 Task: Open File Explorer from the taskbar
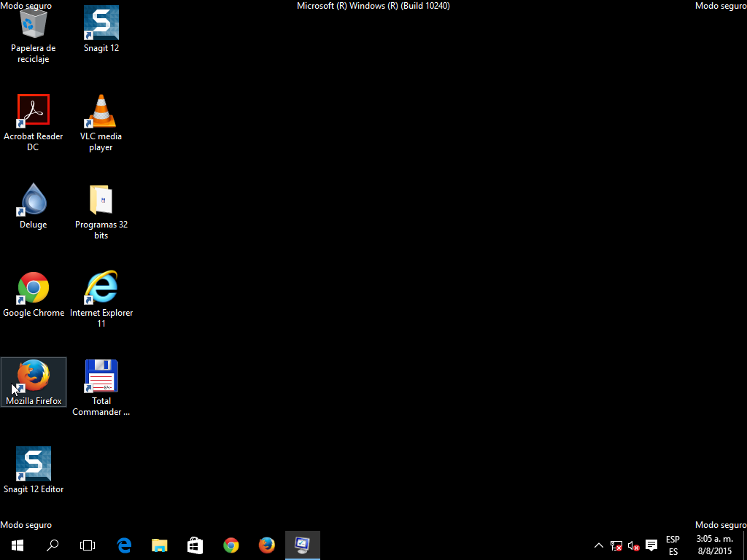point(160,545)
